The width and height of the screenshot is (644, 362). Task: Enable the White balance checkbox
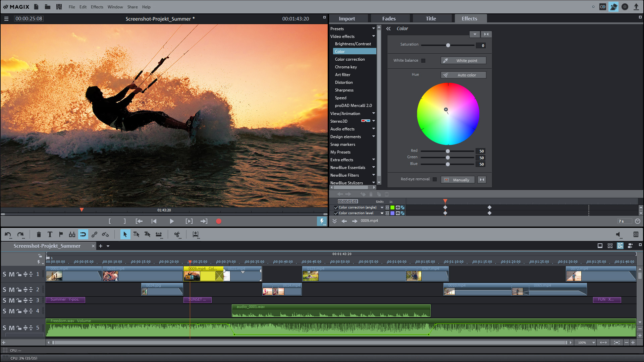click(x=423, y=61)
